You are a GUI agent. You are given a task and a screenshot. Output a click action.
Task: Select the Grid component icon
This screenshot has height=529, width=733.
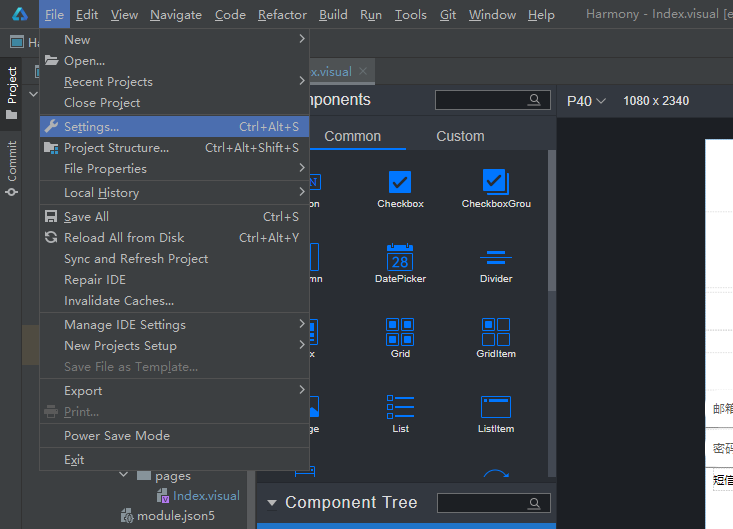tap(400, 331)
